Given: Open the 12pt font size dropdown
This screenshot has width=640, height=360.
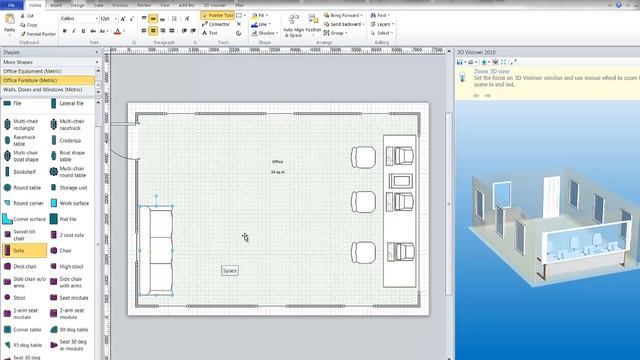Looking at the screenshot, I should [x=116, y=19].
